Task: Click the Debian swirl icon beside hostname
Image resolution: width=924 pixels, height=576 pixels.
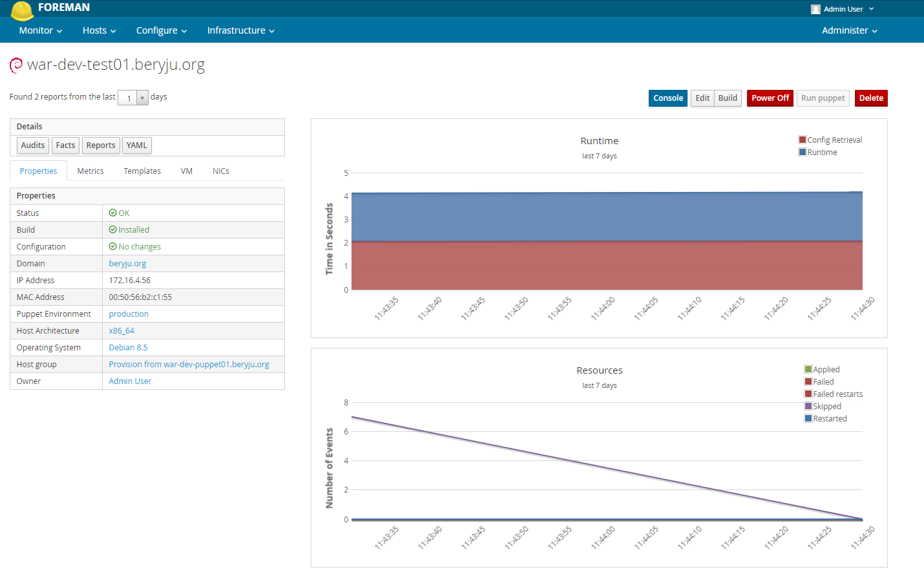Action: (16, 65)
